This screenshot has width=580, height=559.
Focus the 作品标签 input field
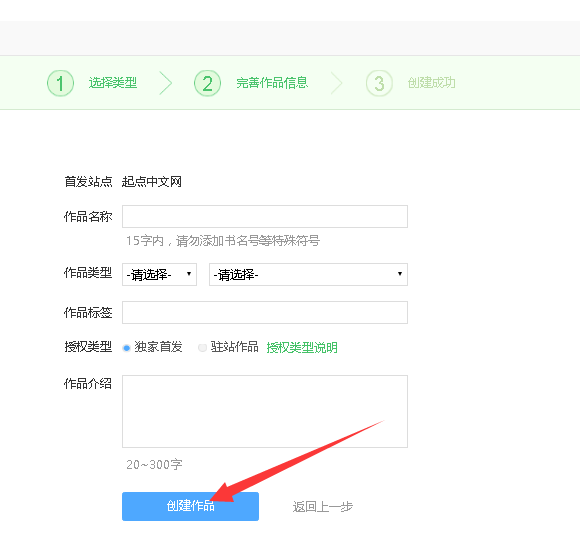pos(265,313)
